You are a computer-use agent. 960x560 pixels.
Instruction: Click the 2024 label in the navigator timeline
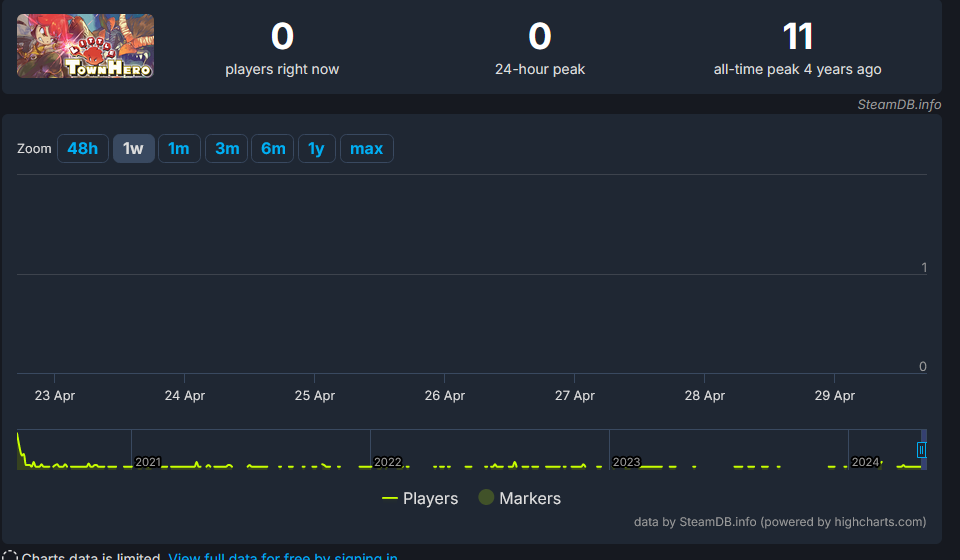865,462
